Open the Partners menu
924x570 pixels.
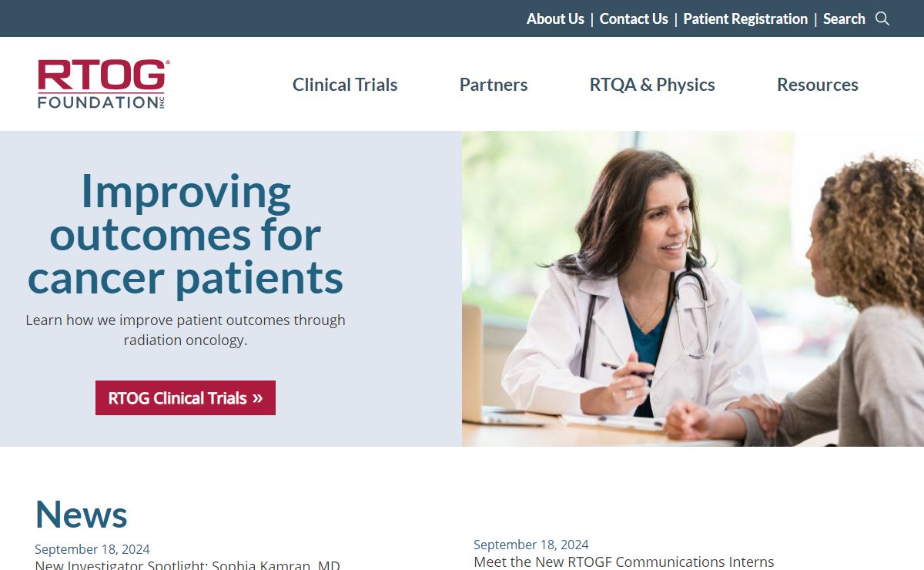[x=494, y=85]
